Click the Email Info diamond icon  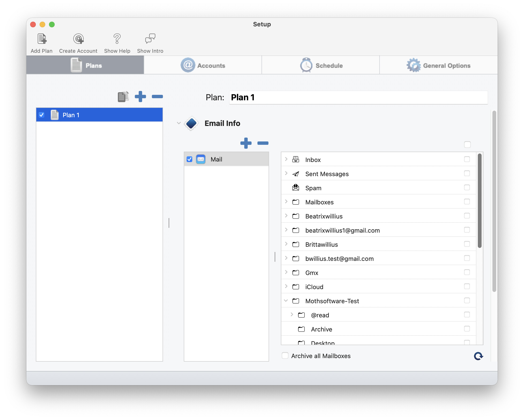point(191,123)
